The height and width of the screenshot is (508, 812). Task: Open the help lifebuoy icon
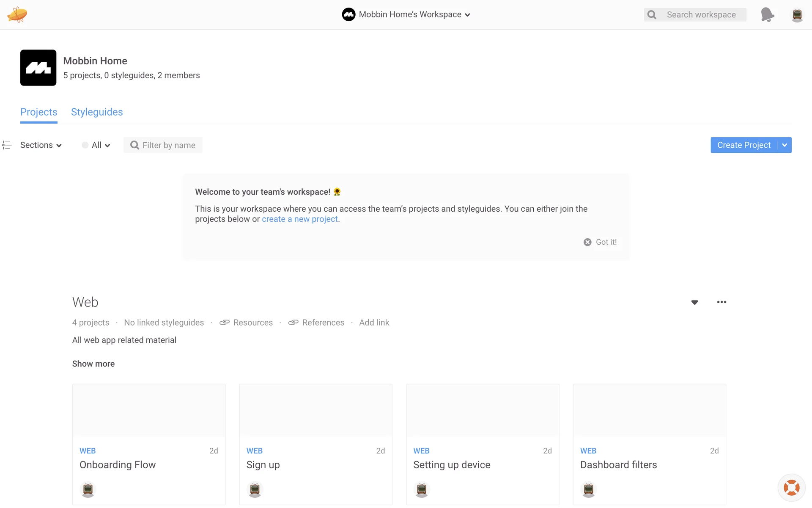point(791,487)
